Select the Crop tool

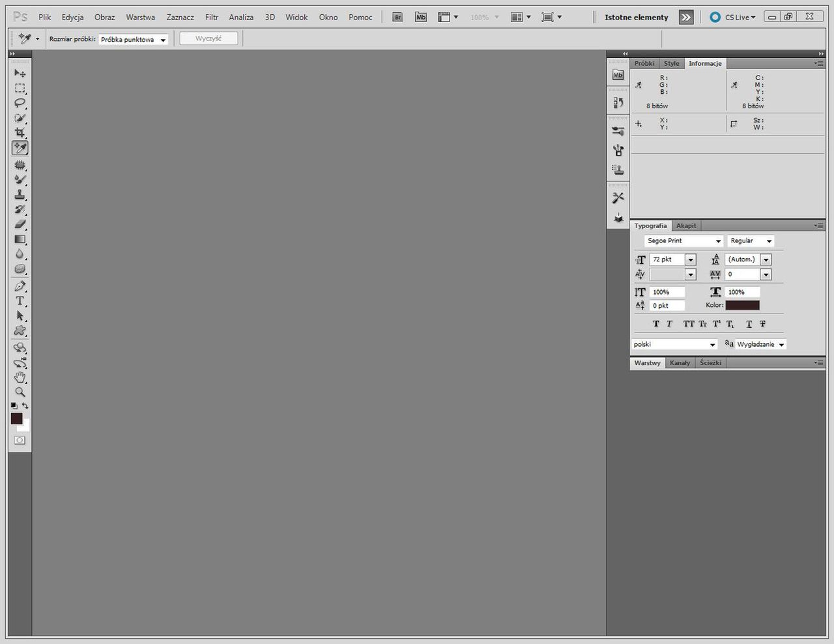click(x=20, y=133)
